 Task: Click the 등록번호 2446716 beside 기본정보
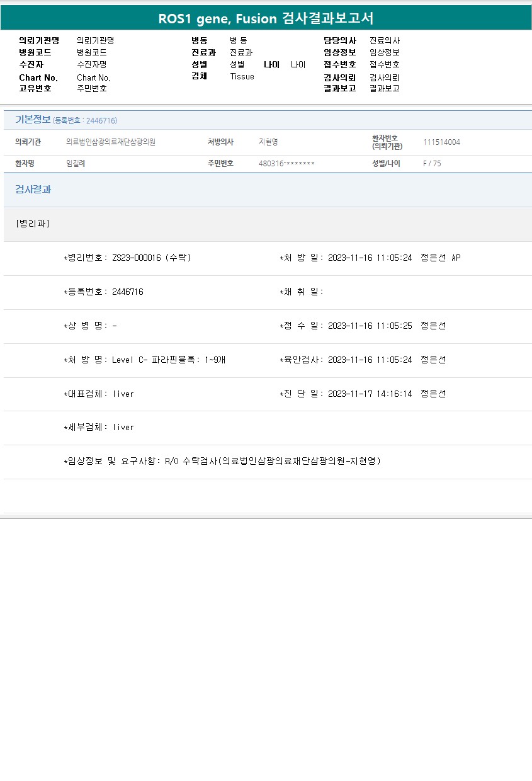(x=85, y=120)
